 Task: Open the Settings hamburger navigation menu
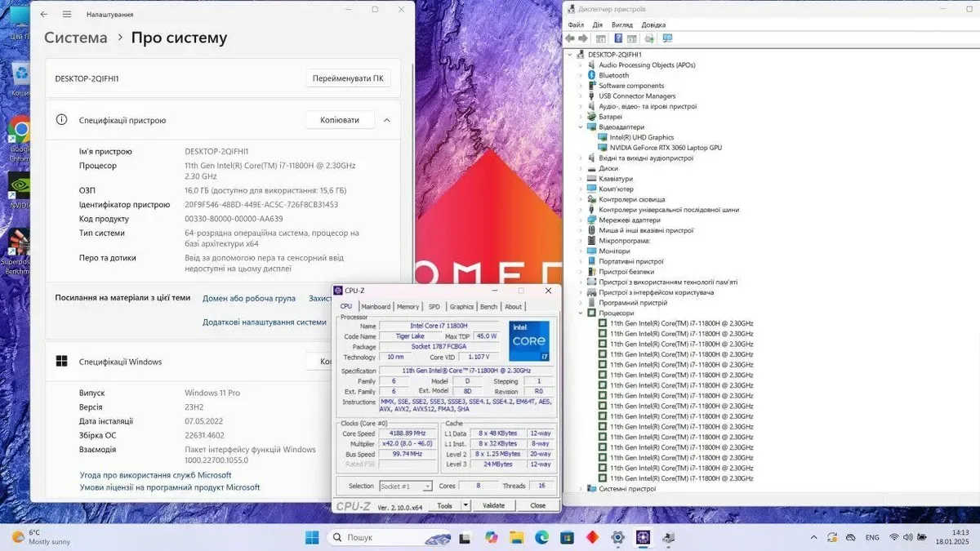click(x=67, y=14)
